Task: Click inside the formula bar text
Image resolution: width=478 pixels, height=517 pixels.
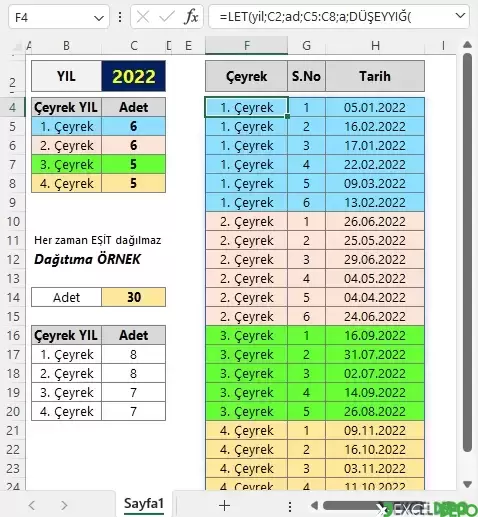Action: (x=332, y=16)
